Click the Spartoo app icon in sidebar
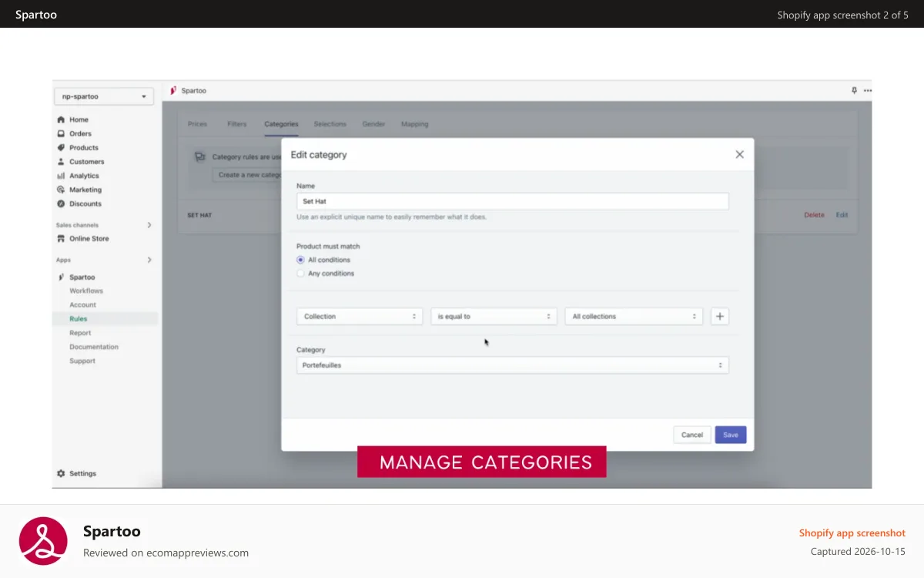Viewport: 924px width, 578px height. click(61, 277)
